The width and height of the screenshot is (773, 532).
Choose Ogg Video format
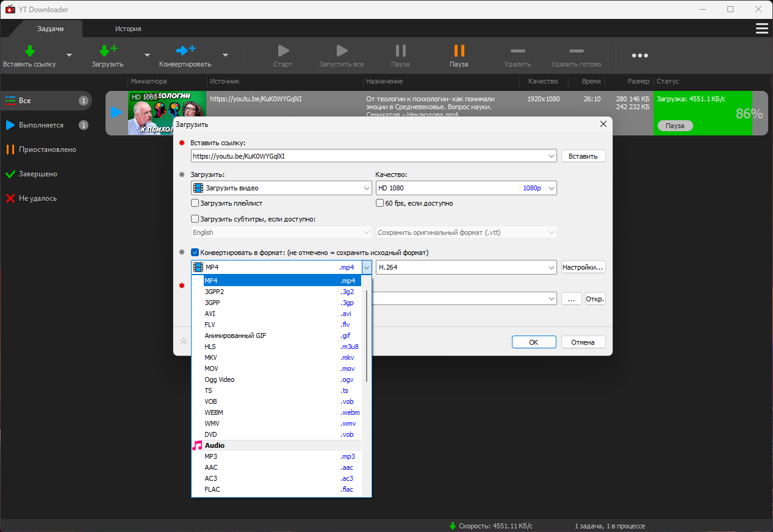[276, 379]
